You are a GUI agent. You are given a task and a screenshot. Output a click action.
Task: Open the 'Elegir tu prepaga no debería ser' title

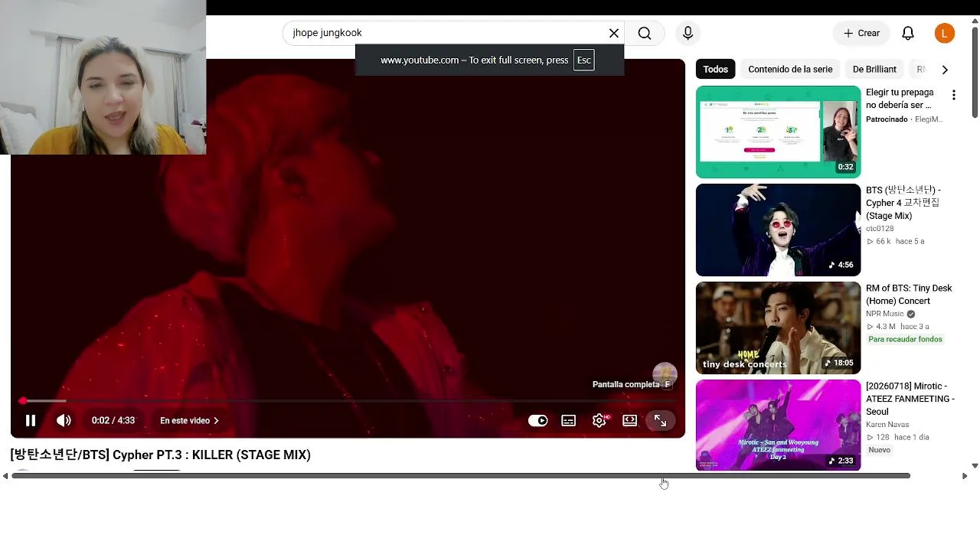tap(900, 99)
